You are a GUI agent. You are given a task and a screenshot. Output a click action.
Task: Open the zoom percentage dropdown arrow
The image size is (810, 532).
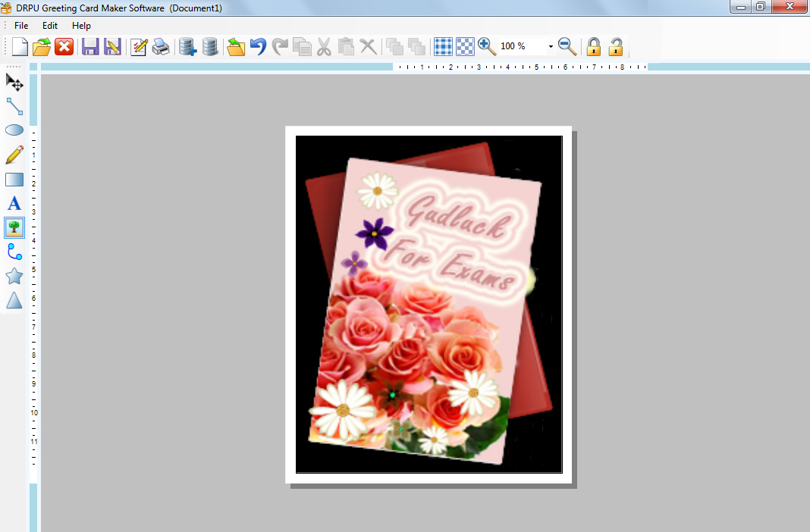[x=551, y=46]
